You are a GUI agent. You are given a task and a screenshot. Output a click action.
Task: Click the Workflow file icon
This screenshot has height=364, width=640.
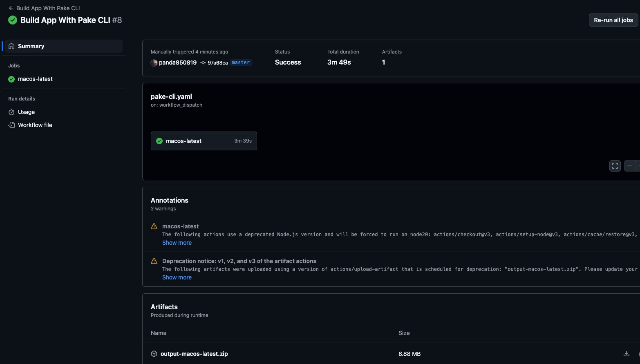coord(11,125)
